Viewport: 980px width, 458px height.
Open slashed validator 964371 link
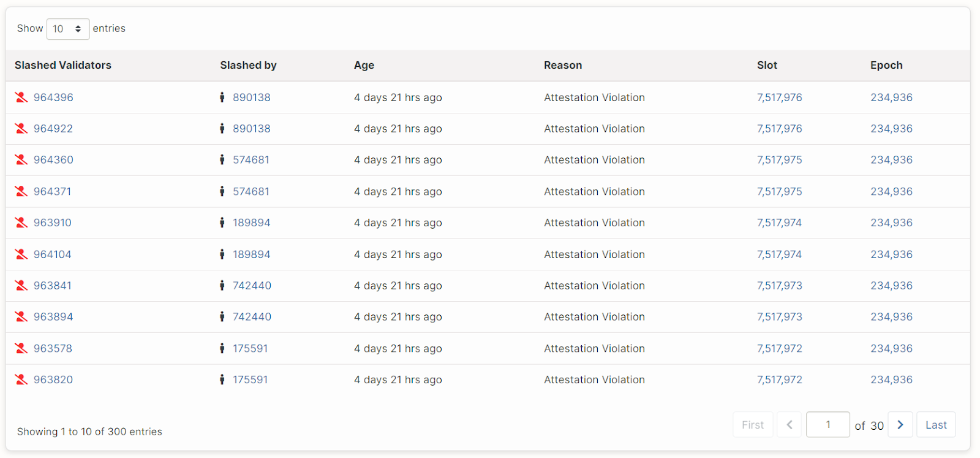coord(52,191)
